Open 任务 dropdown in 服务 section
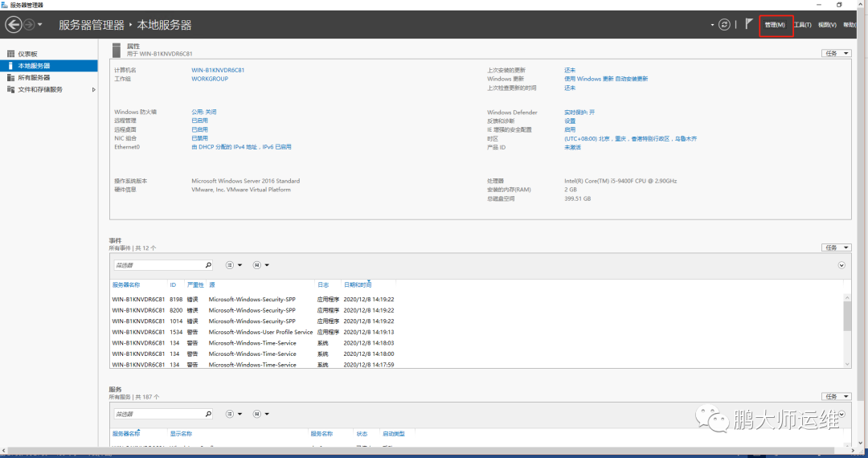The height and width of the screenshot is (458, 868). [x=836, y=396]
